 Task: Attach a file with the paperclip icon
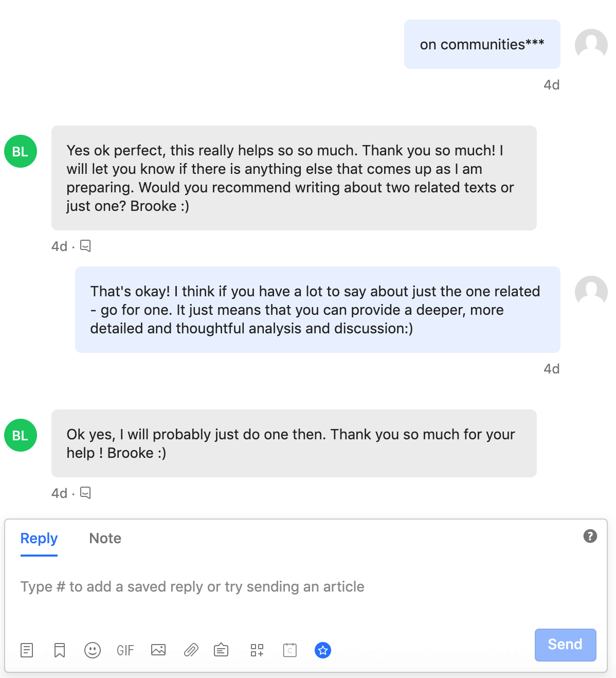pos(191,650)
